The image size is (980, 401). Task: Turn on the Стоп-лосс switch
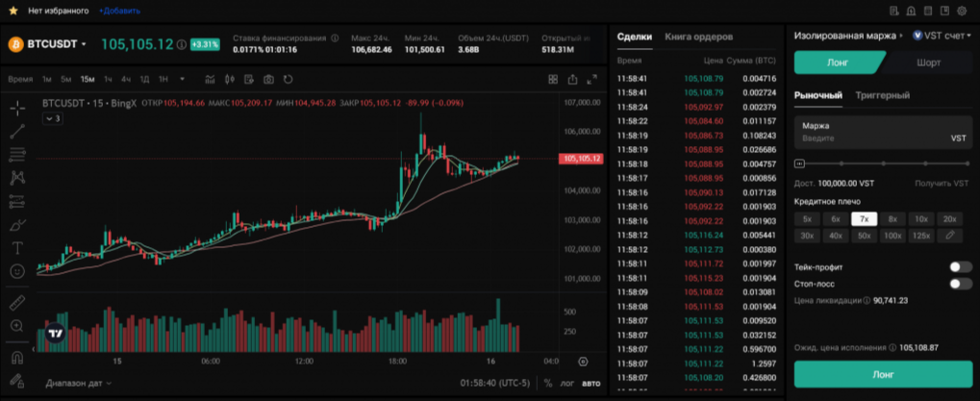click(959, 284)
